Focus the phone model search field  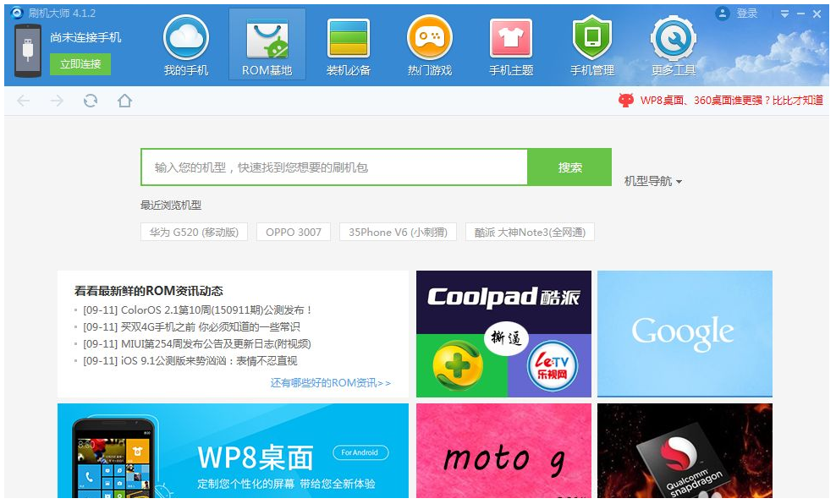click(334, 167)
